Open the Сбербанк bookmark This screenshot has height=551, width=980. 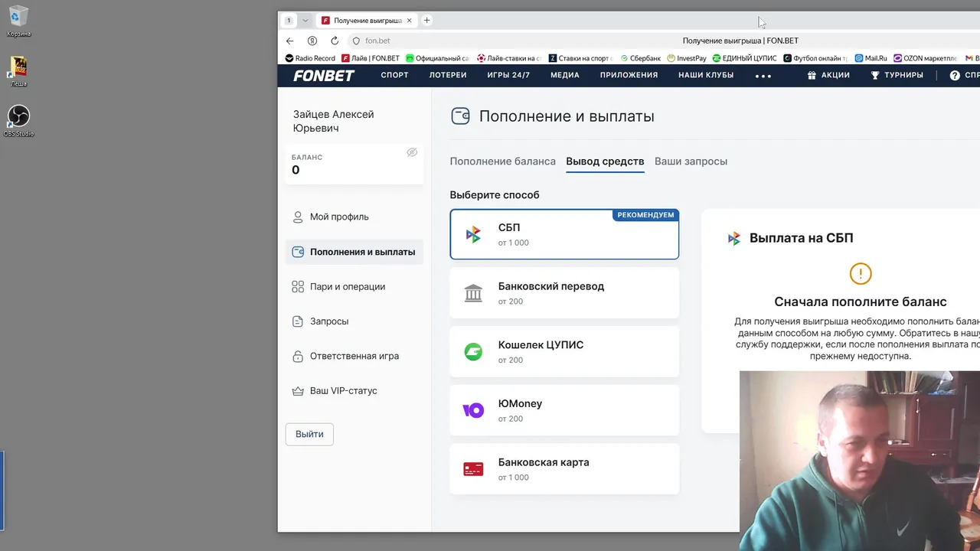[x=640, y=58]
